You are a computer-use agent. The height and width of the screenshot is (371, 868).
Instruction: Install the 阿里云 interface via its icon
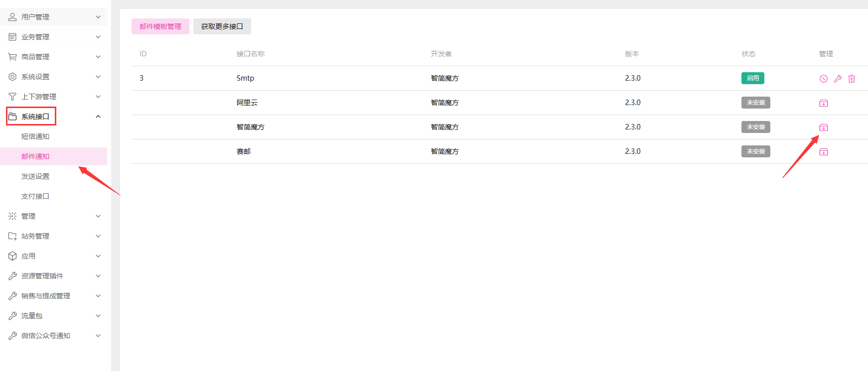click(x=824, y=103)
